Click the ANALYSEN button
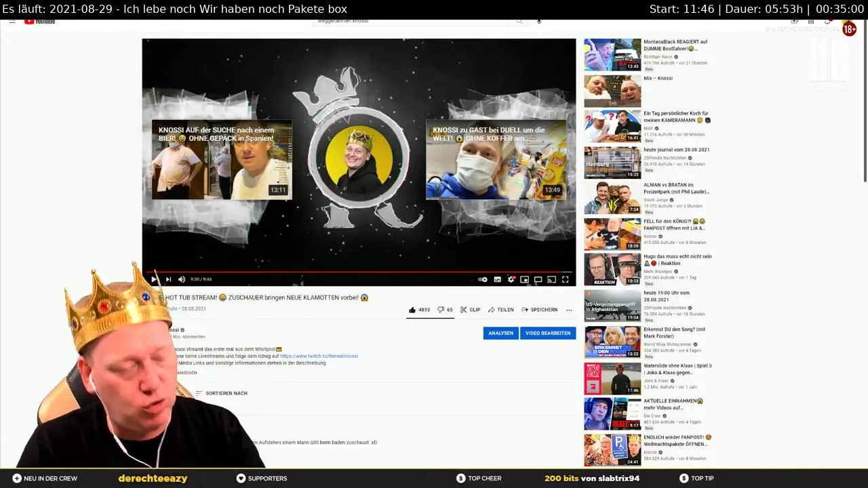The image size is (868, 488). (500, 333)
